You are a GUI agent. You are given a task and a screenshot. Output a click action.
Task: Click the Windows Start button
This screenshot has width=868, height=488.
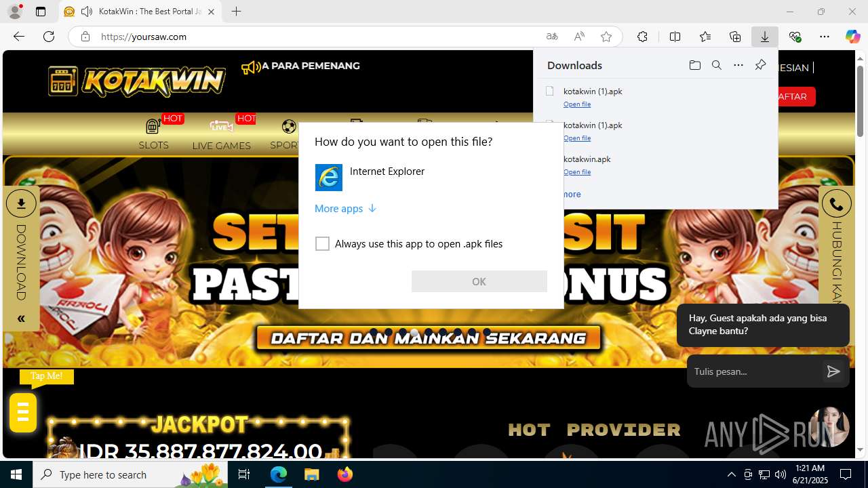(16, 474)
